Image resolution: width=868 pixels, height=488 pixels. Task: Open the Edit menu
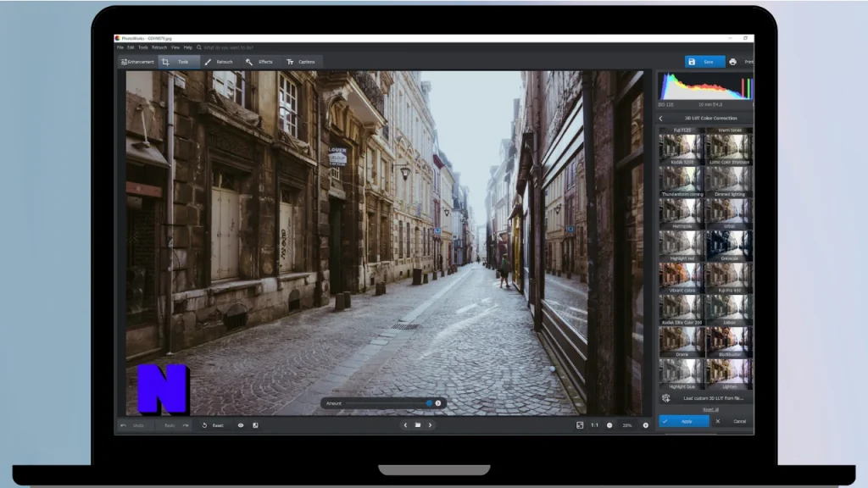tap(131, 47)
